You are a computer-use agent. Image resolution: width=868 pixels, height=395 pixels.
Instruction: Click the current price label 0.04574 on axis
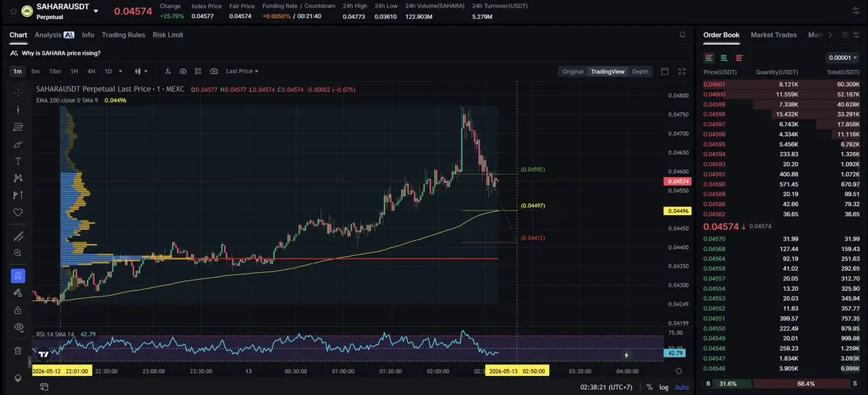point(677,181)
